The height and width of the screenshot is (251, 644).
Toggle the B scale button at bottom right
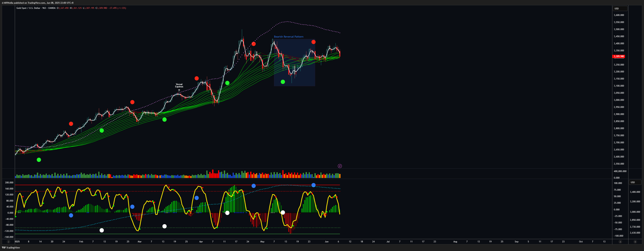click(635, 242)
